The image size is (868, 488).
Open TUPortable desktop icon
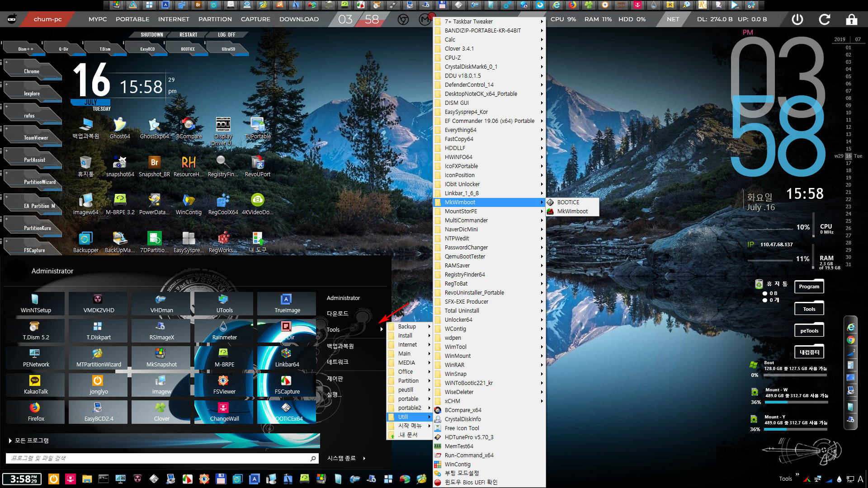(257, 128)
